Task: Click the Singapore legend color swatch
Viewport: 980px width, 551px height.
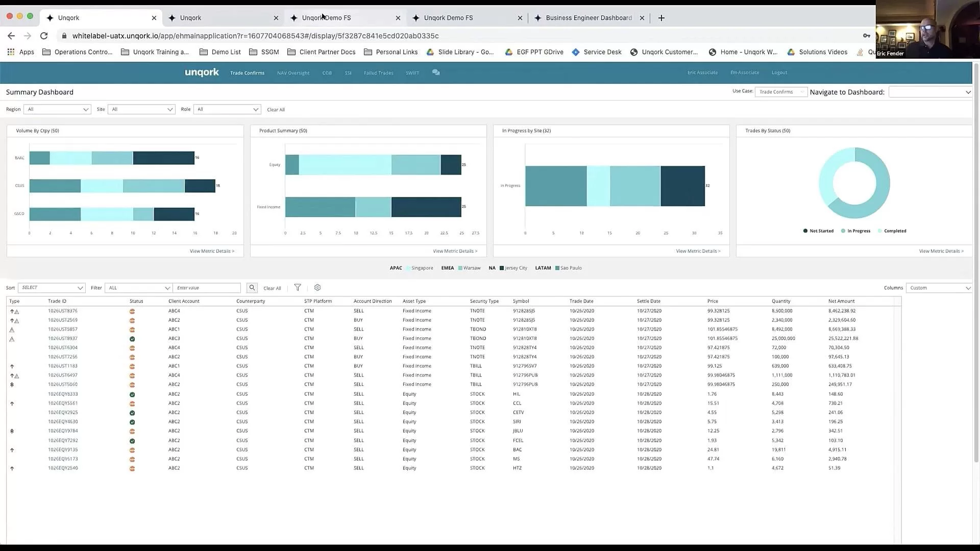Action: click(x=408, y=268)
